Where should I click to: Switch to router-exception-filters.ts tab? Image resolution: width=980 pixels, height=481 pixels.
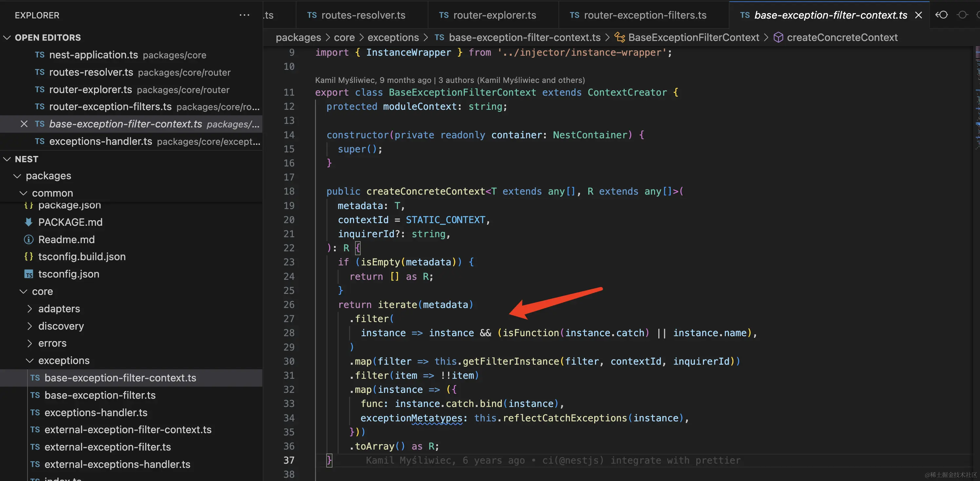click(644, 15)
